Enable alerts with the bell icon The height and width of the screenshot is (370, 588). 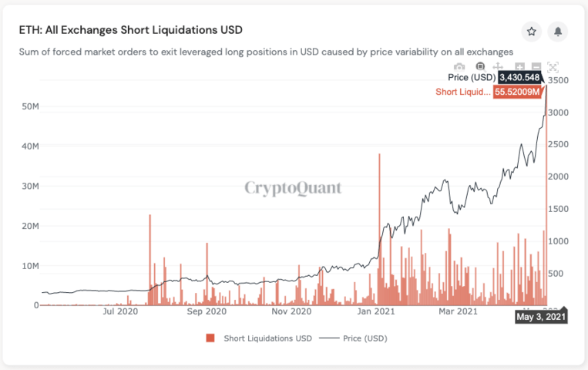pos(558,32)
